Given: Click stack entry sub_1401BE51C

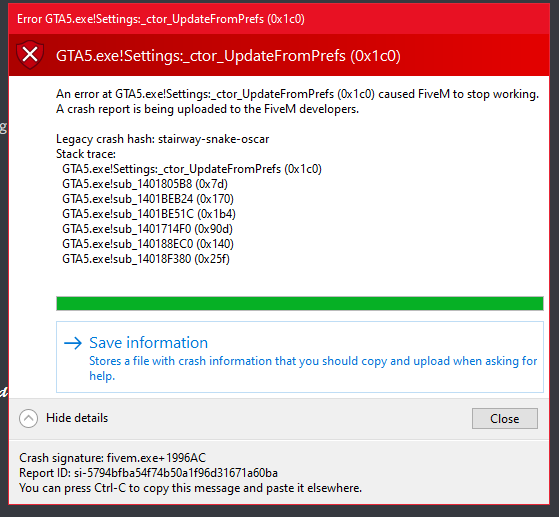Looking at the screenshot, I should [x=149, y=214].
